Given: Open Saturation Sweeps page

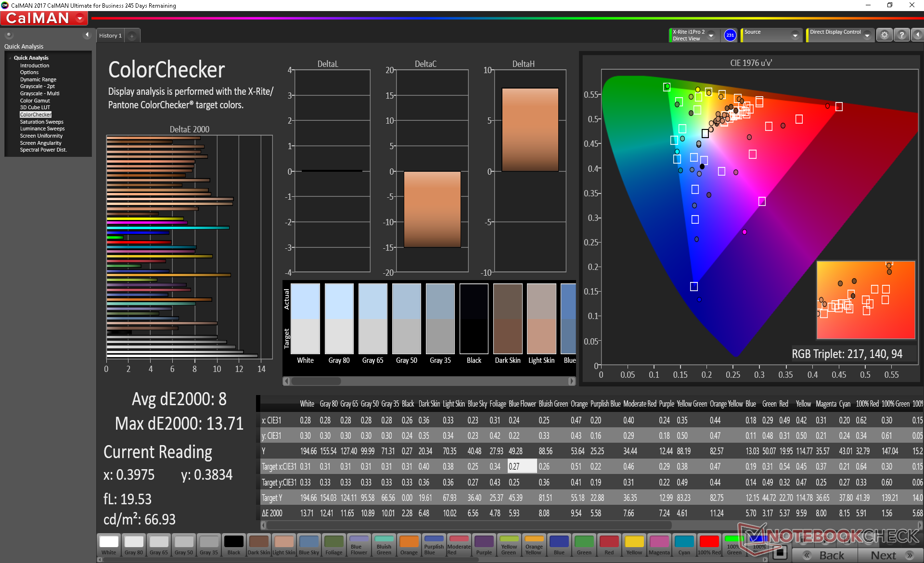Looking at the screenshot, I should [41, 122].
